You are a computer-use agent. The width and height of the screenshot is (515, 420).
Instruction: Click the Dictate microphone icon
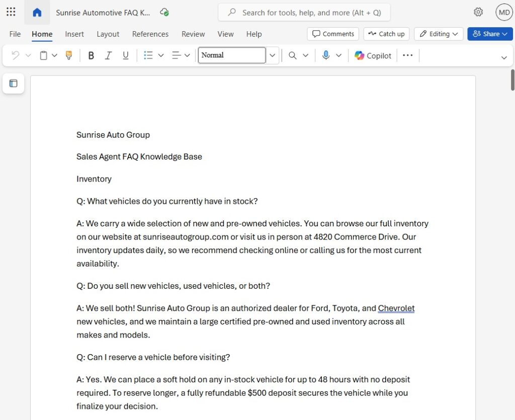pyautogui.click(x=326, y=55)
